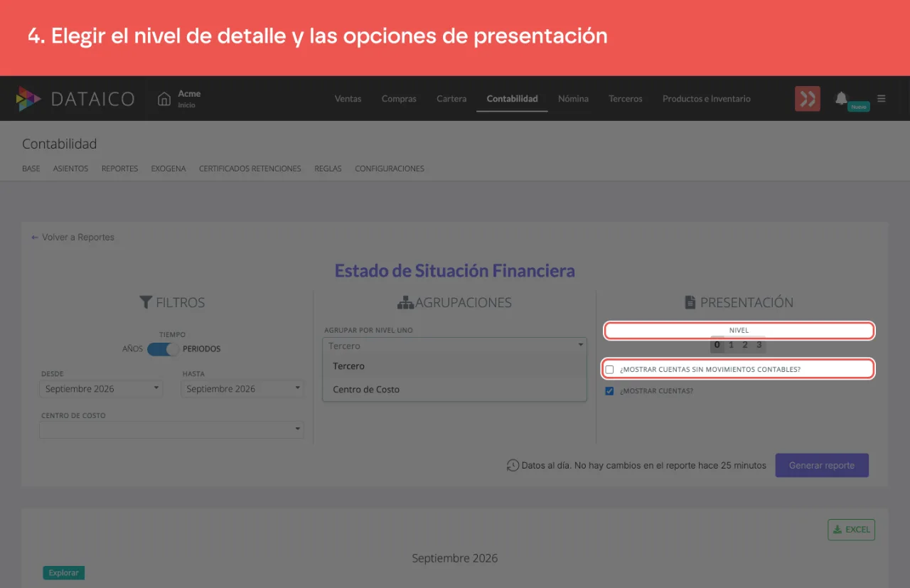The image size is (910, 588).
Task: Open the notifications bell
Action: pyautogui.click(x=842, y=98)
